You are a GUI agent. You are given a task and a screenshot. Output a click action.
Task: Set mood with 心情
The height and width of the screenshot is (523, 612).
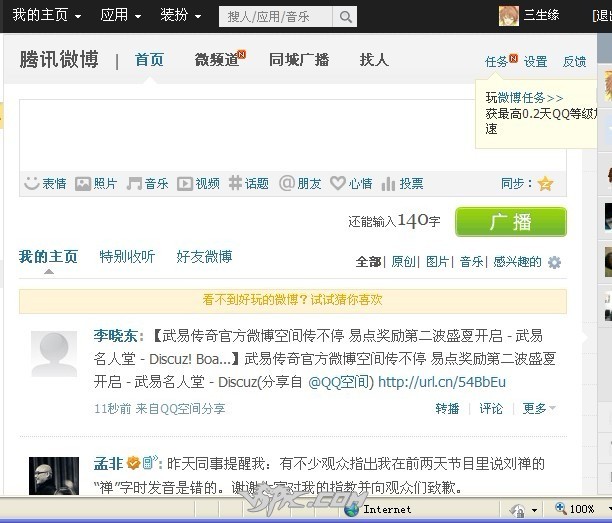(351, 183)
